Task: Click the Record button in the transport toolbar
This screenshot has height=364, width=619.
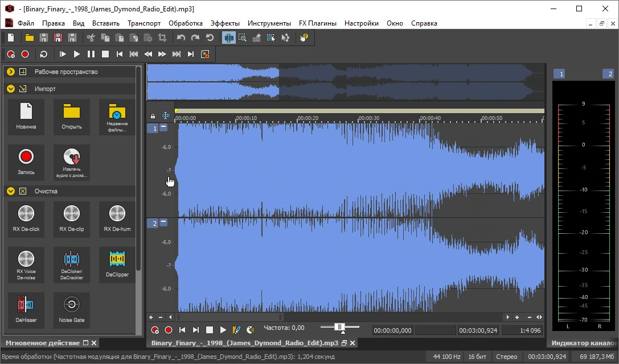Action: pyautogui.click(x=25, y=54)
